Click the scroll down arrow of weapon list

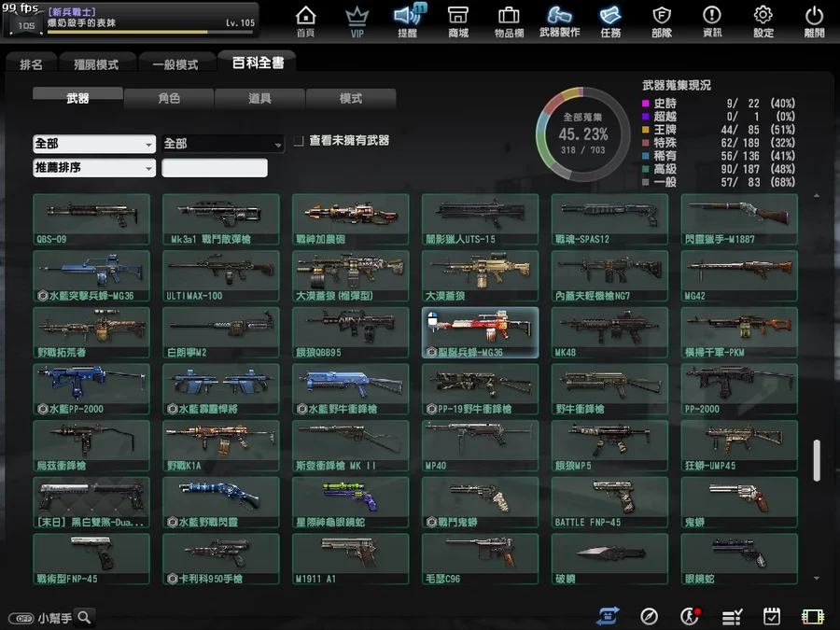pyautogui.click(x=817, y=578)
